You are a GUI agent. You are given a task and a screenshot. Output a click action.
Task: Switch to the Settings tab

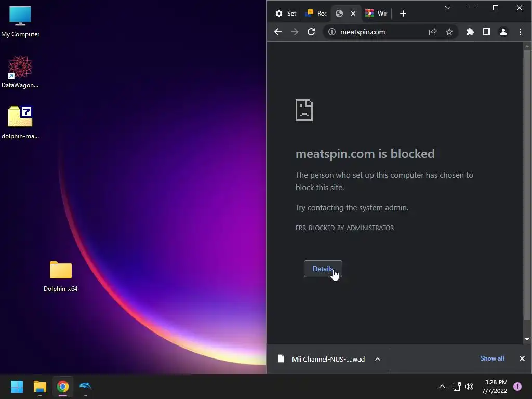[x=286, y=14]
